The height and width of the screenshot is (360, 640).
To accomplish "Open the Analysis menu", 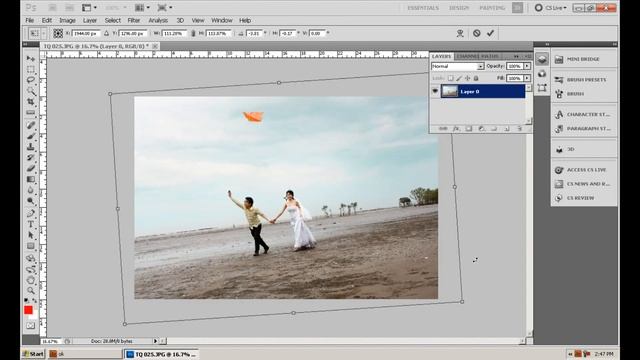I will [x=158, y=20].
